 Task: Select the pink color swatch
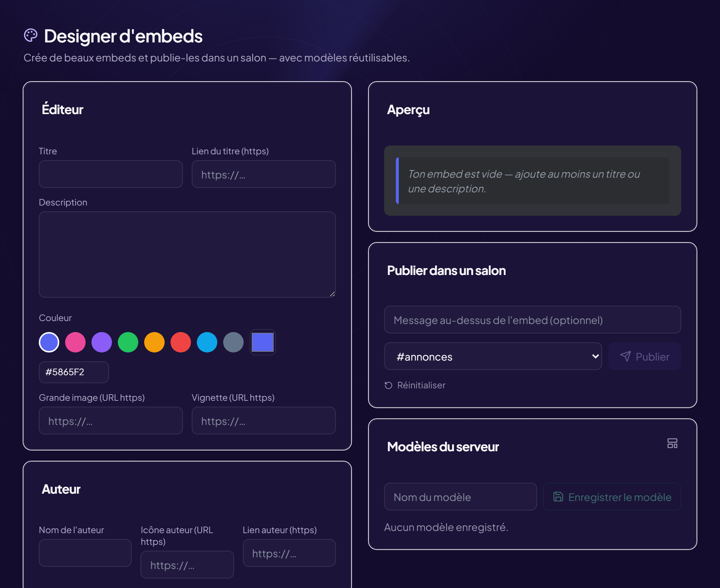click(x=75, y=342)
